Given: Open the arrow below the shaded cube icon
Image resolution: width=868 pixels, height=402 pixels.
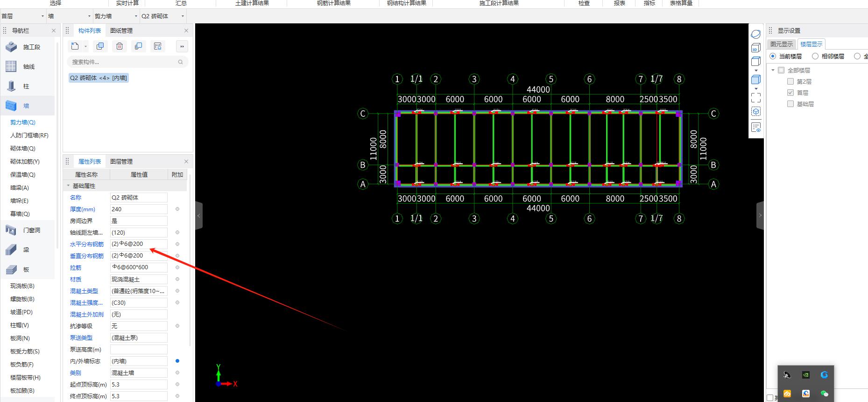Looking at the screenshot, I should click(756, 88).
